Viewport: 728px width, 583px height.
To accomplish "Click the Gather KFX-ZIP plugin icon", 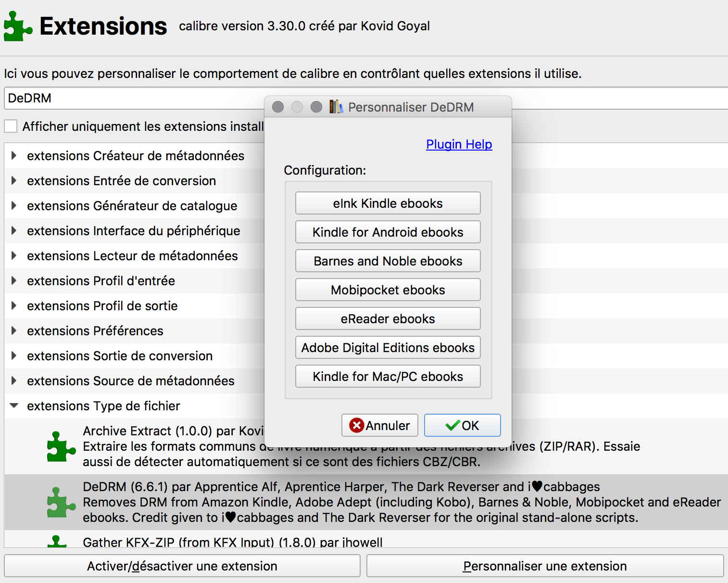I will coord(57,542).
